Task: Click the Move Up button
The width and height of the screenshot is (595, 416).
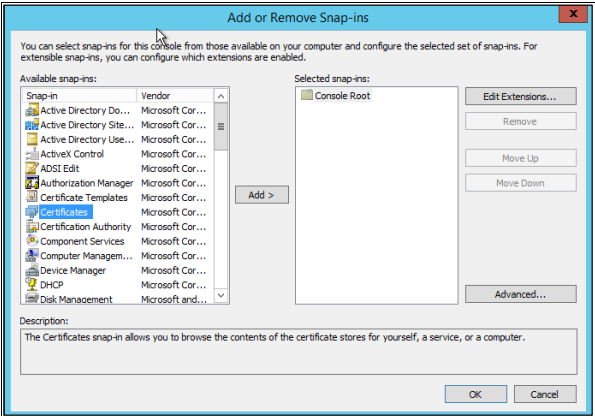Action: click(521, 158)
